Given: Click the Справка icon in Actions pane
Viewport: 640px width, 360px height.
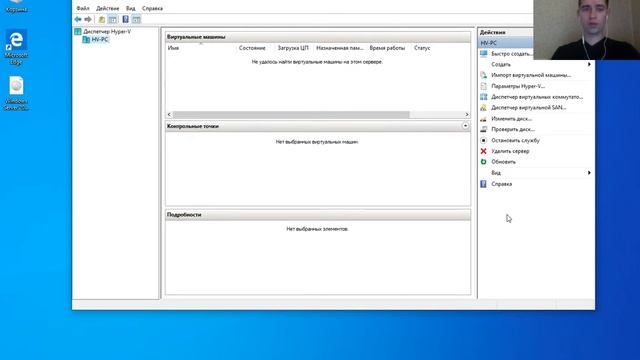Looking at the screenshot, I should click(484, 184).
